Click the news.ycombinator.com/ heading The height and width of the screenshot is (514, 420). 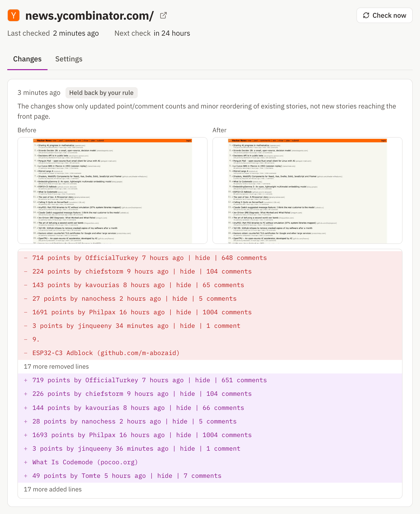pos(89,16)
